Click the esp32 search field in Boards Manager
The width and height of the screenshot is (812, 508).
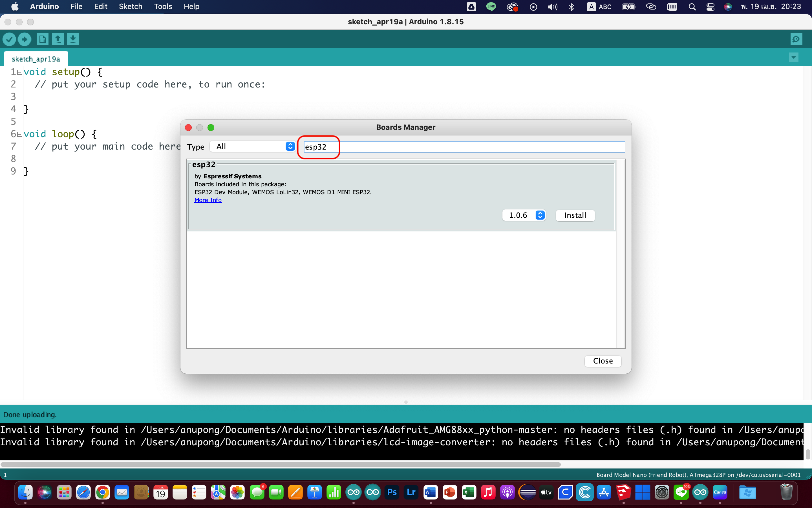pos(464,147)
